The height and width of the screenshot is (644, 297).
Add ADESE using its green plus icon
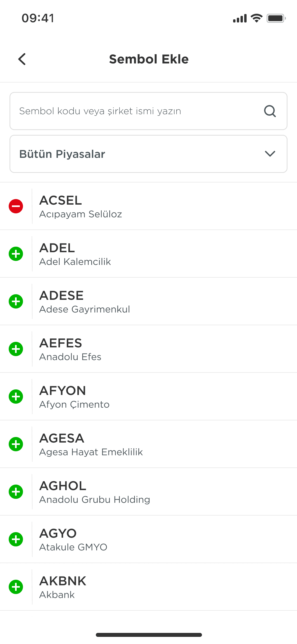coord(16,301)
